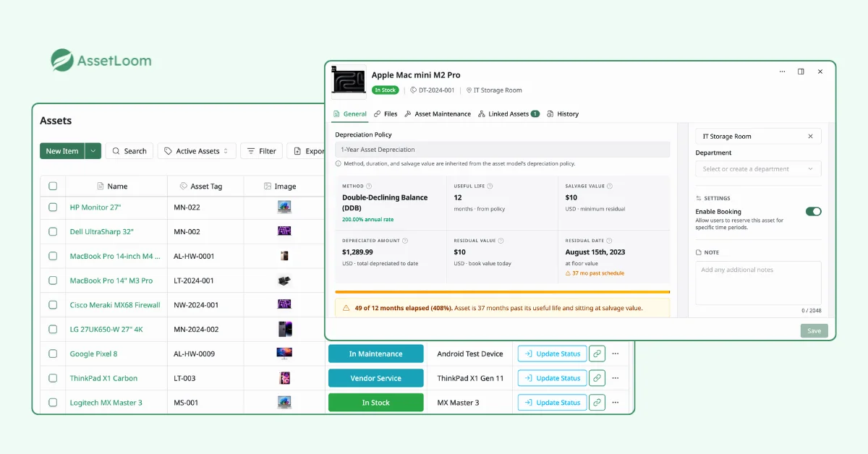
Task: Click the Logitech MX Master 3 status badge
Action: coord(375,403)
